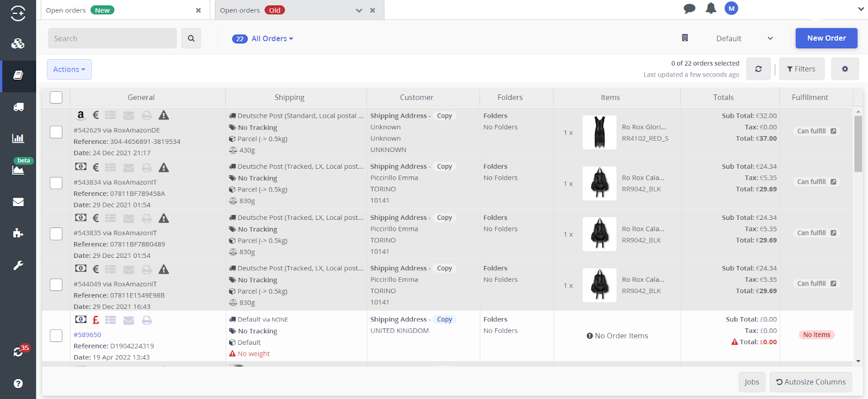The width and height of the screenshot is (868, 399).
Task: Click the orders grid vertical scrollbar
Action: (x=858, y=144)
